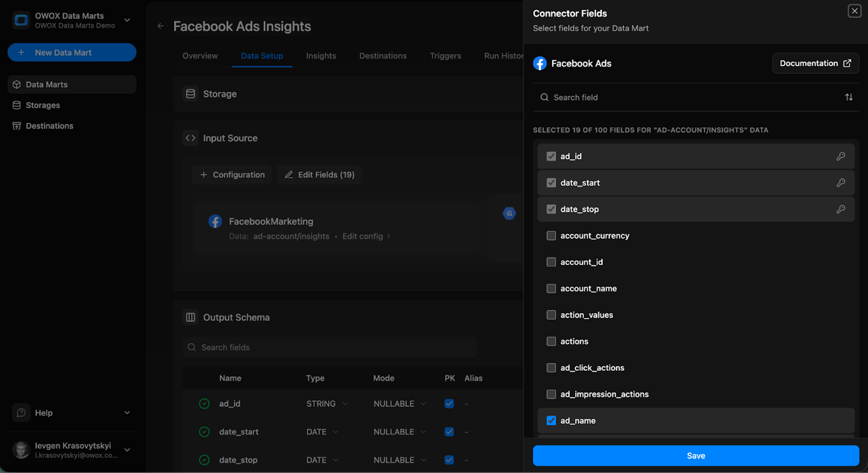
Task: Toggle the date_stop field checkbox
Action: click(551, 209)
